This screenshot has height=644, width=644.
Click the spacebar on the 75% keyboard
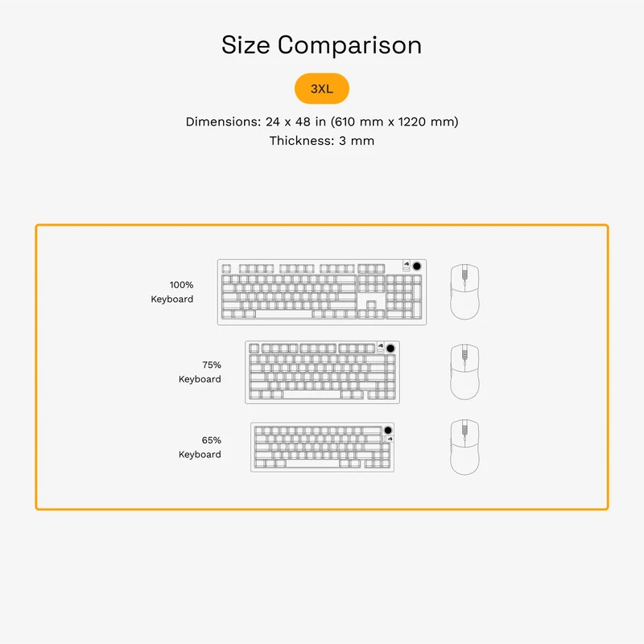[312, 394]
